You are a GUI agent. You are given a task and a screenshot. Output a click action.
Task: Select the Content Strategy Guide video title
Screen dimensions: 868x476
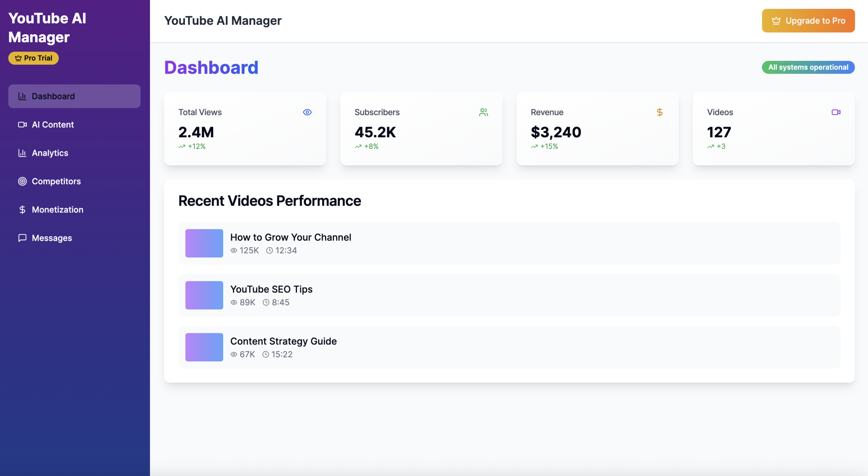click(283, 341)
